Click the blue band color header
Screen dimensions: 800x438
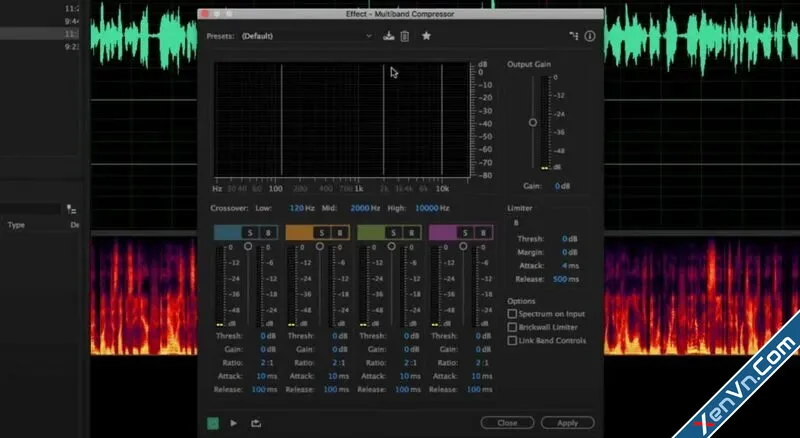pos(228,233)
